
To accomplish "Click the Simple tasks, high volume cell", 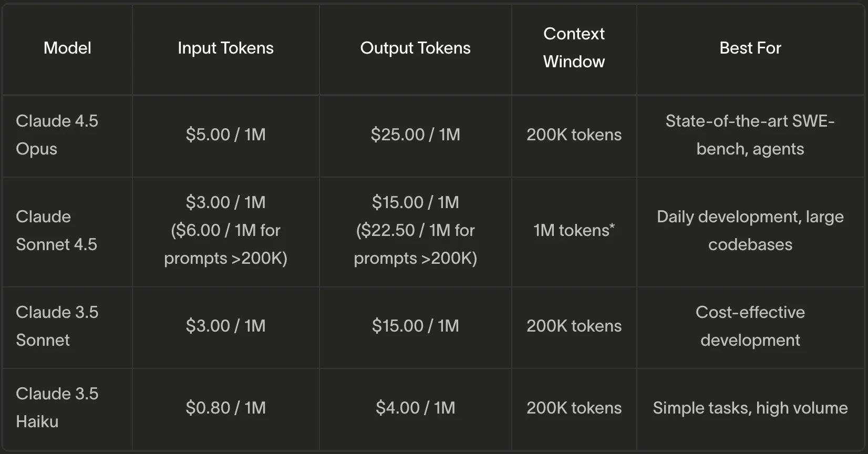I will coord(750,408).
